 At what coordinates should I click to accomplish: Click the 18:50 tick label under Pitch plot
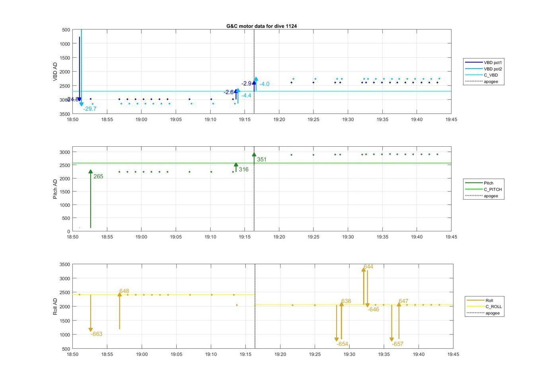click(72, 237)
